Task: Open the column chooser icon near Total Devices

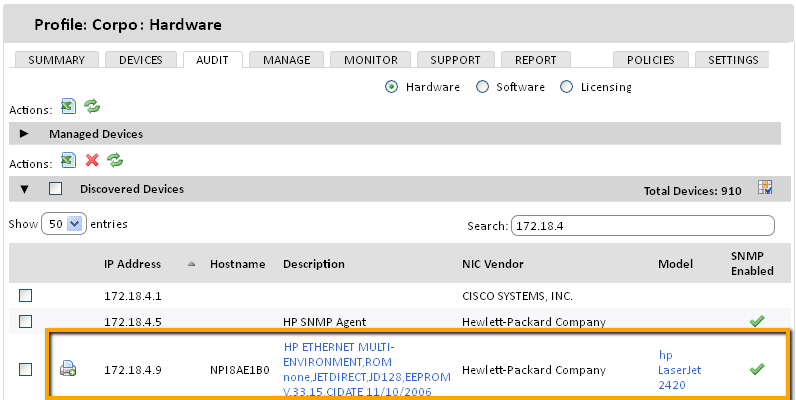Action: click(x=765, y=187)
